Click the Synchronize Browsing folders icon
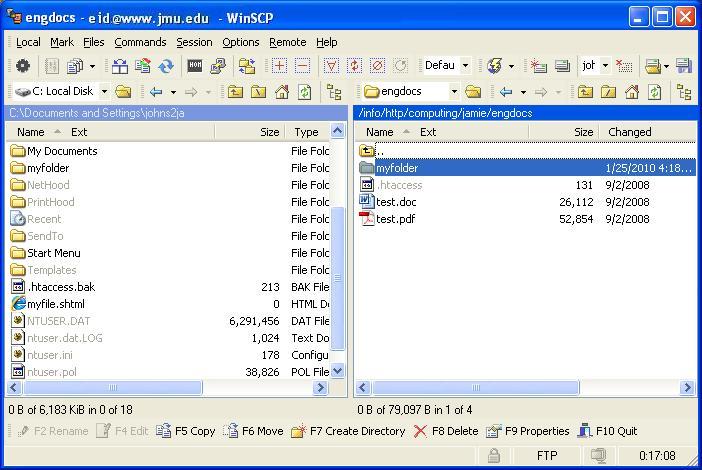Image resolution: width=702 pixels, height=470 pixels. pyautogui.click(x=247, y=66)
